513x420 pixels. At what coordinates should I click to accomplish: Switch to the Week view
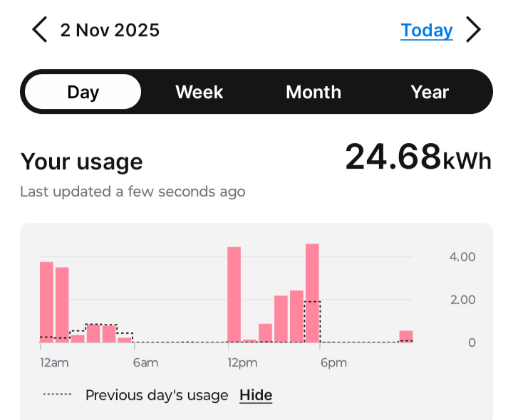point(199,92)
